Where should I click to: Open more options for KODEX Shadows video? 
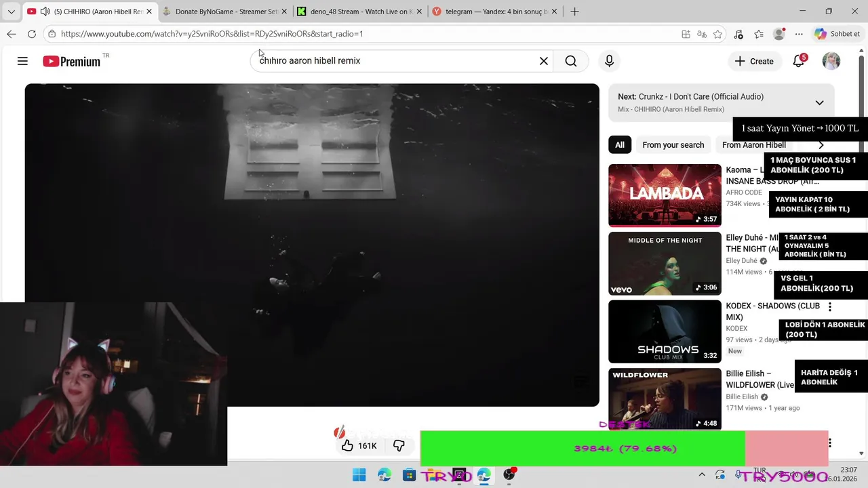click(x=829, y=307)
